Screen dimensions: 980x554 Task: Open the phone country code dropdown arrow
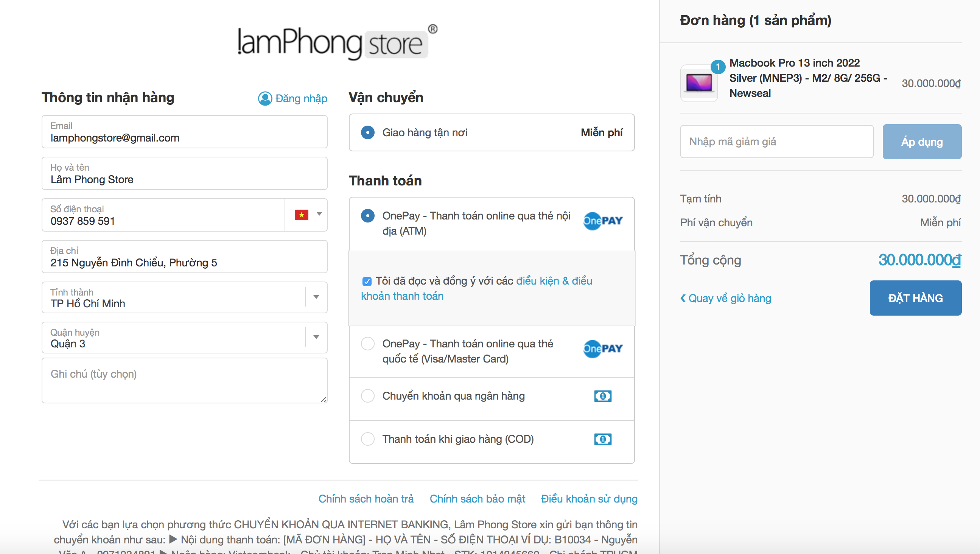point(319,214)
